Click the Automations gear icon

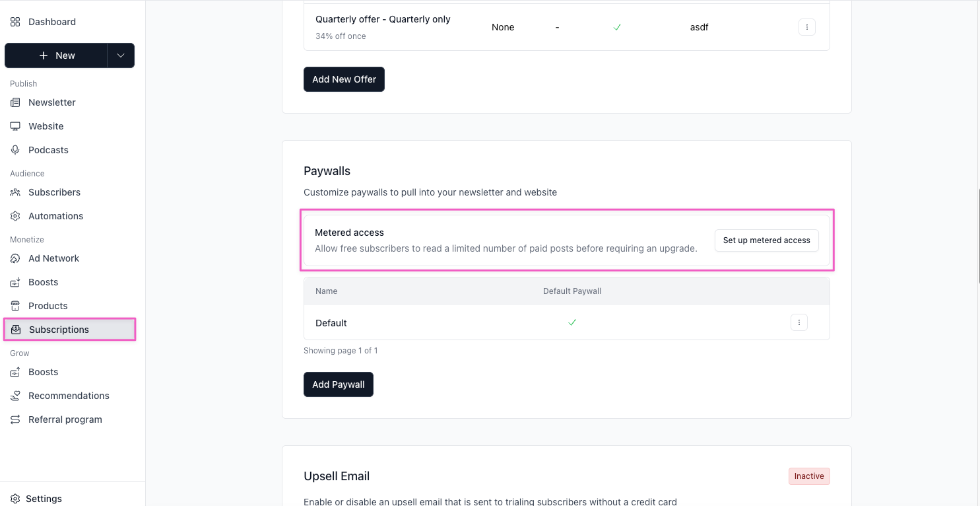click(15, 216)
